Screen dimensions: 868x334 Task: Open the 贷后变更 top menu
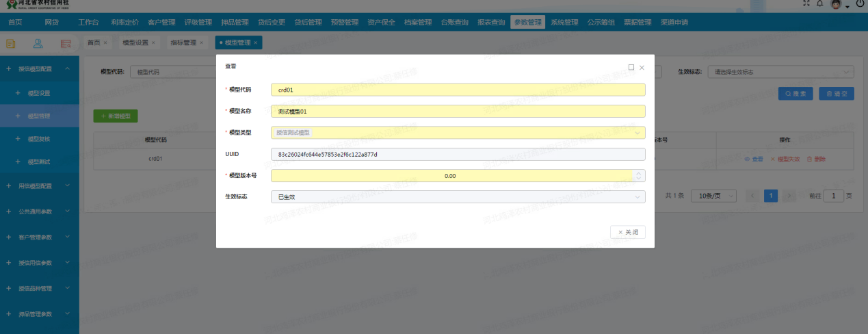tap(272, 23)
